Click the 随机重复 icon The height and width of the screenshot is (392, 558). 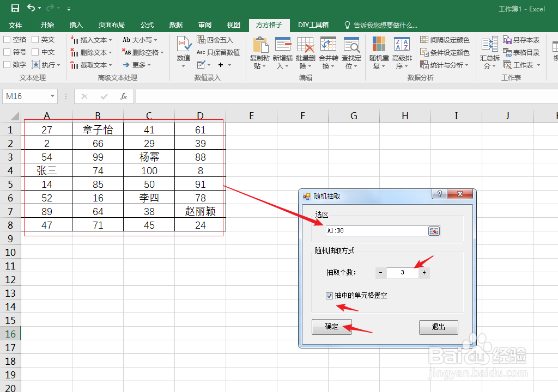[x=379, y=45]
